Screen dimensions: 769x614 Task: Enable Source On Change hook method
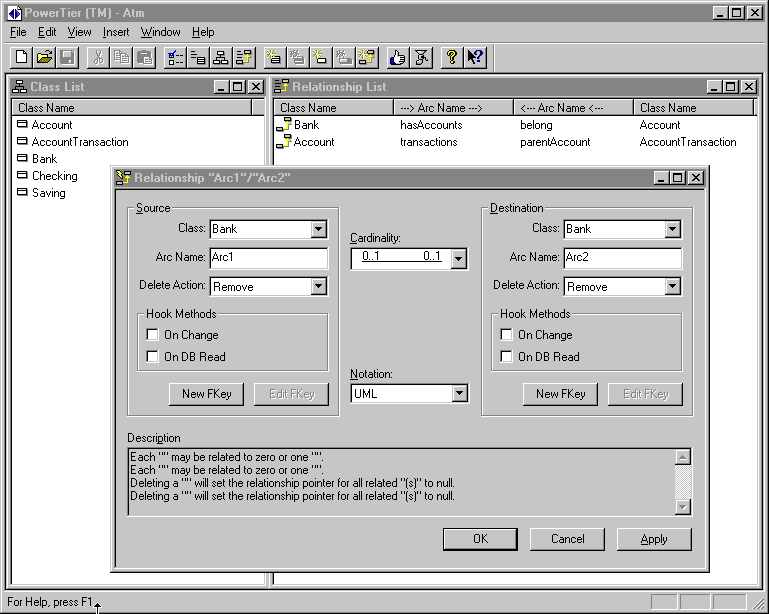153,334
